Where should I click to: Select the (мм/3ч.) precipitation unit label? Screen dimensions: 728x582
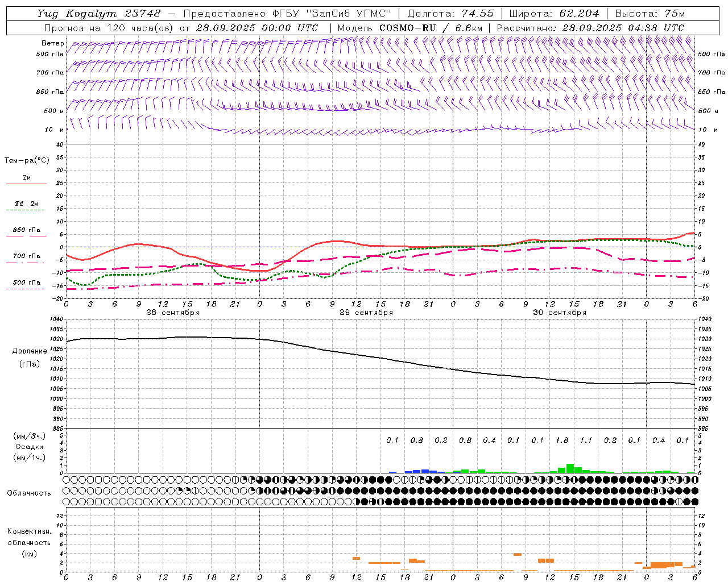pos(30,436)
